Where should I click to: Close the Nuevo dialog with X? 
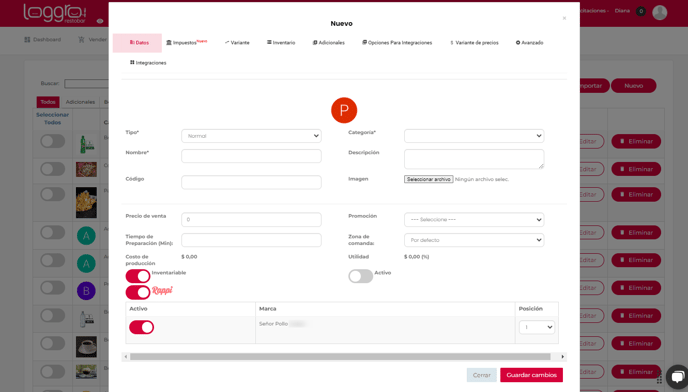click(564, 18)
